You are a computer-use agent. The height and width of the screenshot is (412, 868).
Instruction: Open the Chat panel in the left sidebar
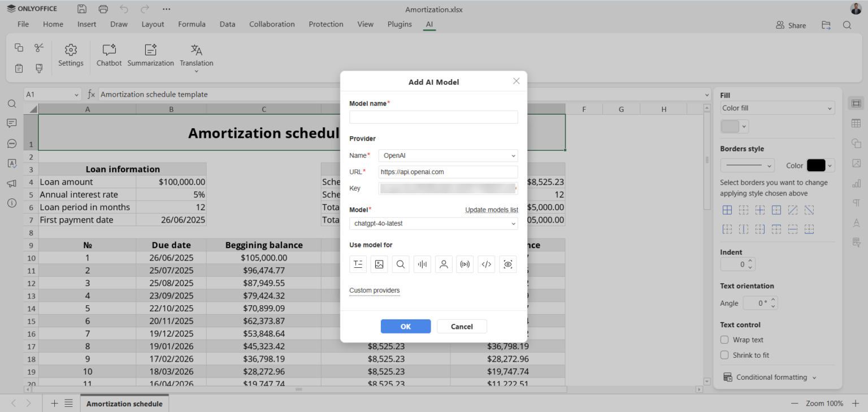tap(12, 144)
